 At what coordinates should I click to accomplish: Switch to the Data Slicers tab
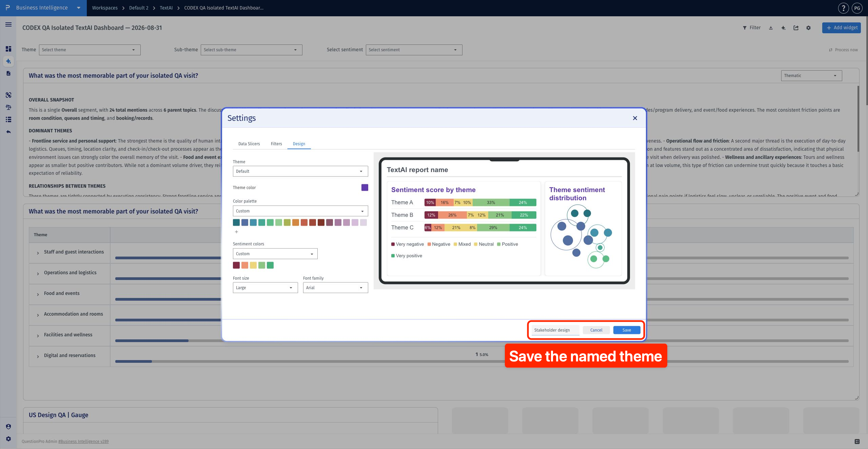coord(249,144)
